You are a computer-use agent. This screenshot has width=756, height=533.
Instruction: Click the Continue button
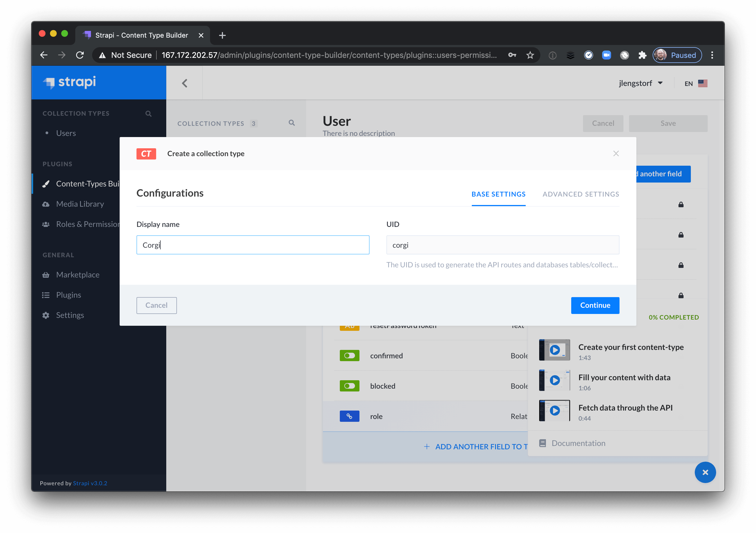[595, 305]
